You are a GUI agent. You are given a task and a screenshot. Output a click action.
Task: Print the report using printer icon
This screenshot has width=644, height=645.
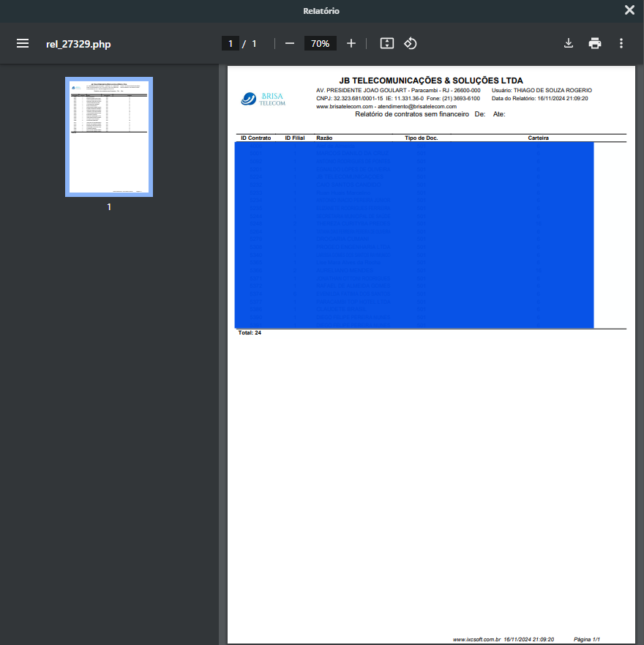tap(595, 44)
